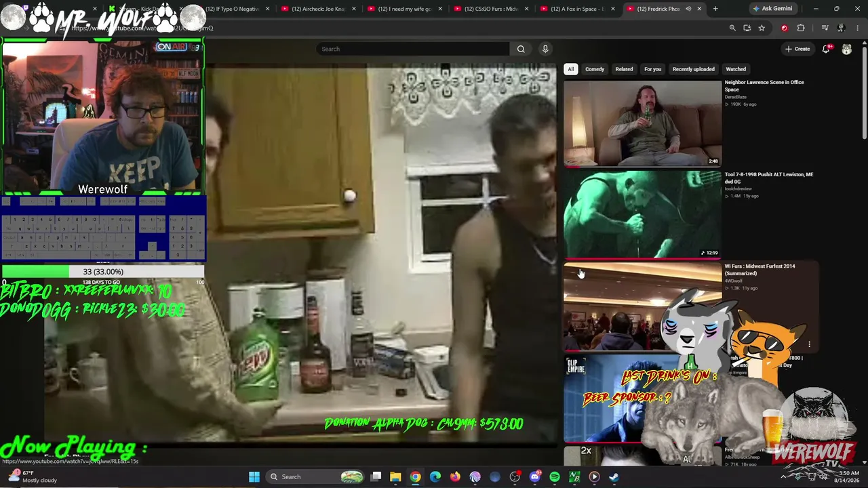The image size is (868, 488).
Task: Open the weather widget showing 67°F
Action: point(33,476)
